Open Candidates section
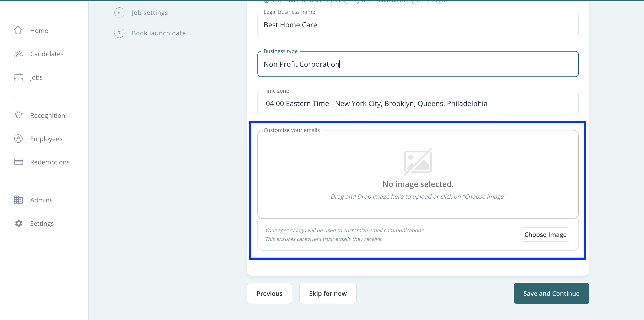The width and height of the screenshot is (644, 320). pyautogui.click(x=47, y=54)
